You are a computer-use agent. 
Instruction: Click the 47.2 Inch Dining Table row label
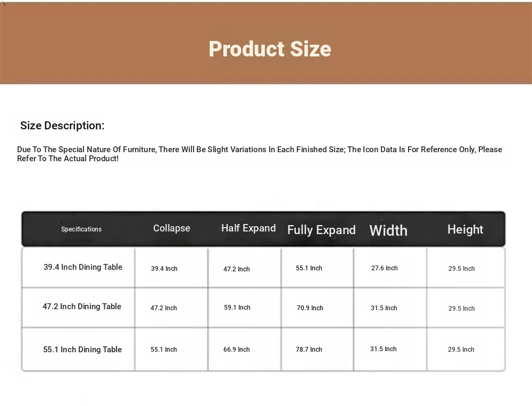[82, 306]
